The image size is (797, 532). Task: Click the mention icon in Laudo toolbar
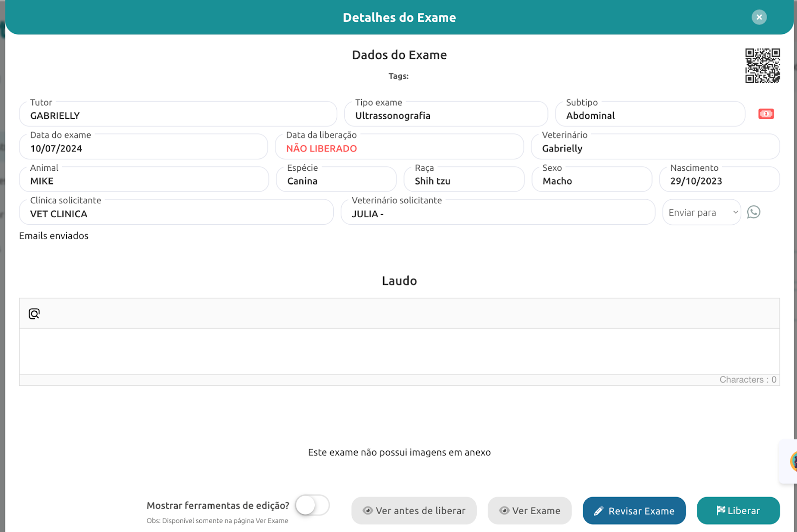tap(34, 314)
